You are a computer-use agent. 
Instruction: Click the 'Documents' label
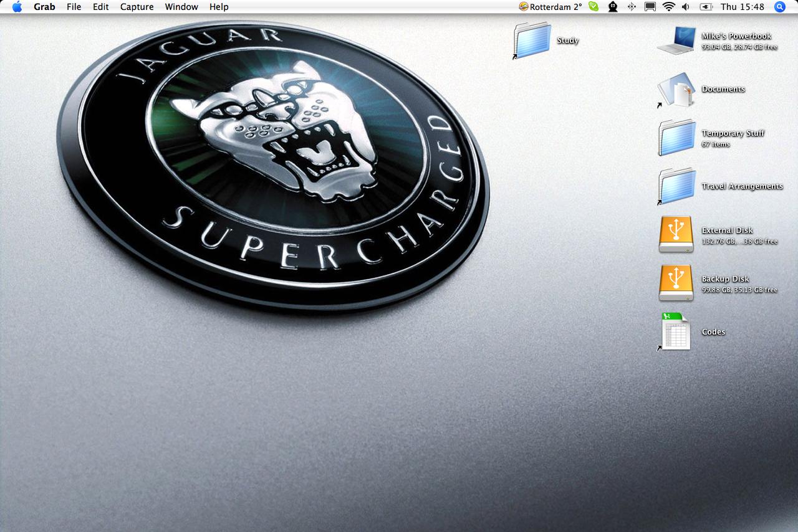[723, 89]
